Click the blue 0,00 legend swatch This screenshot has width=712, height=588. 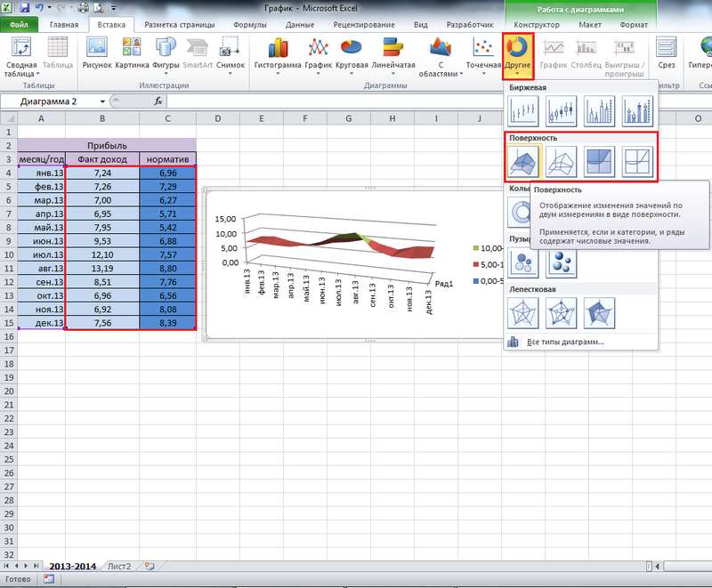click(x=476, y=281)
